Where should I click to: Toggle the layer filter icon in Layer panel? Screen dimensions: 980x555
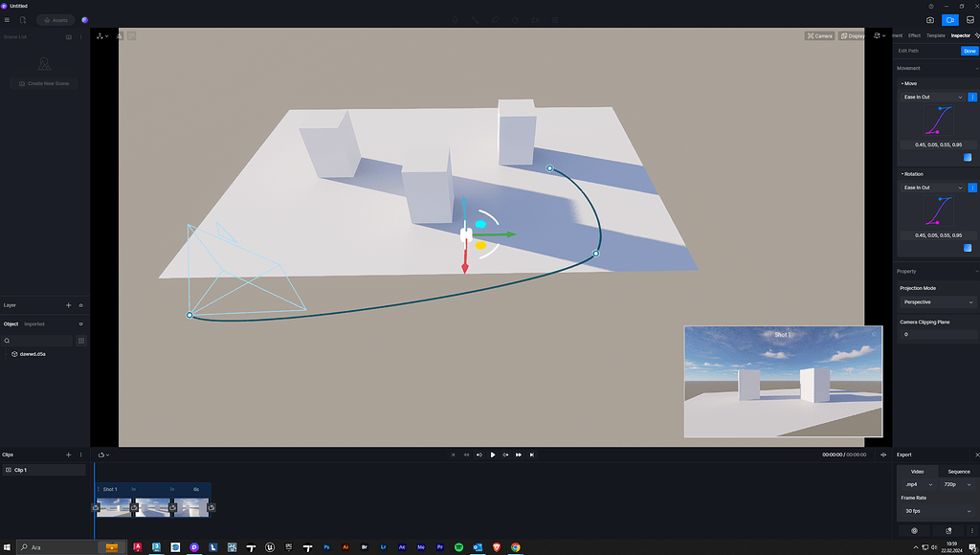[80, 305]
